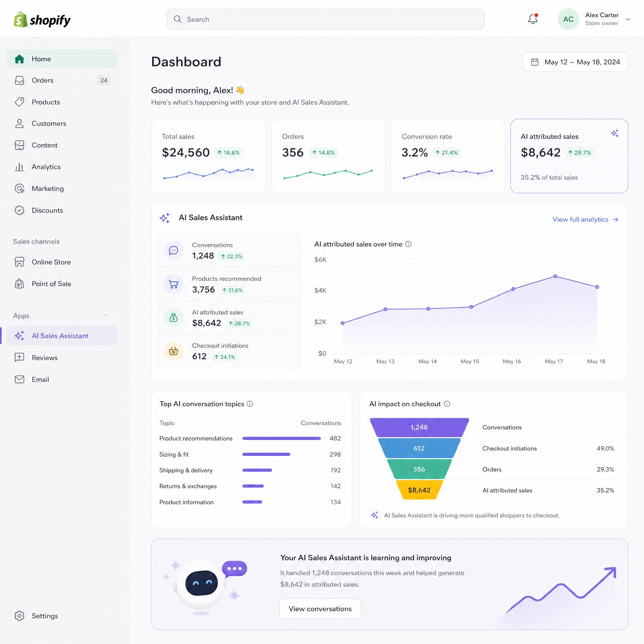Viewport: 644px width, 644px height.
Task: Click the Settings gear icon
Action: click(20, 616)
